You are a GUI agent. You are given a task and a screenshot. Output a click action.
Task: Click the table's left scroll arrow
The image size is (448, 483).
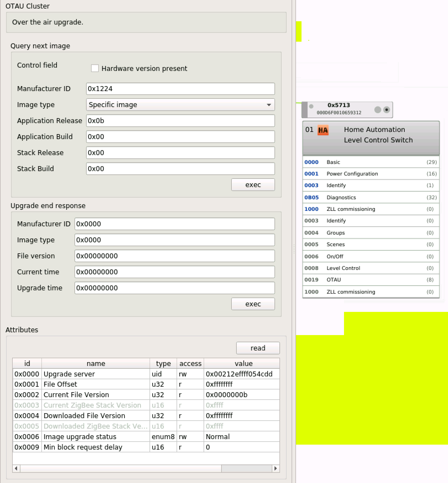click(16, 468)
